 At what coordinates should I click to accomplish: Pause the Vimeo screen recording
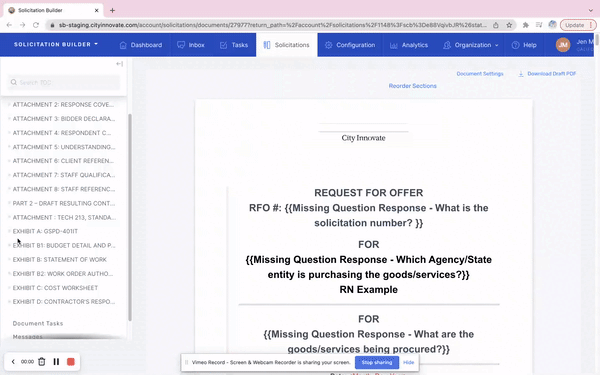pos(56,362)
